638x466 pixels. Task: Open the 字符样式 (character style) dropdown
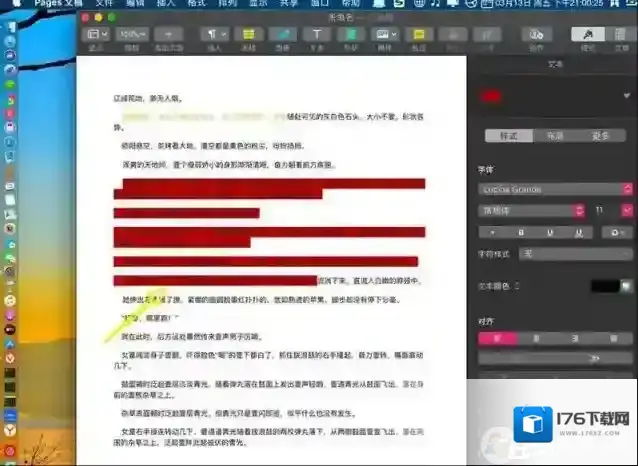click(x=576, y=254)
